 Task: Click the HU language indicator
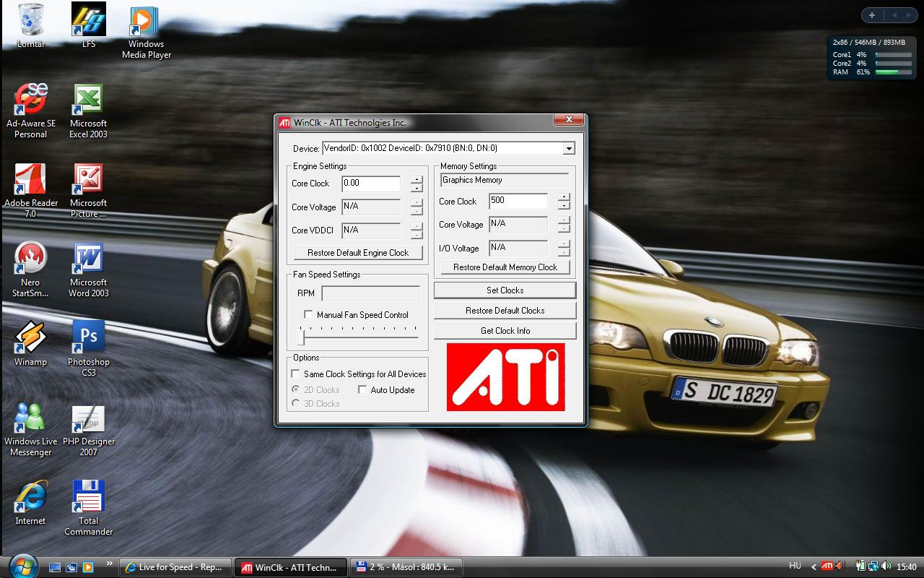pyautogui.click(x=795, y=566)
